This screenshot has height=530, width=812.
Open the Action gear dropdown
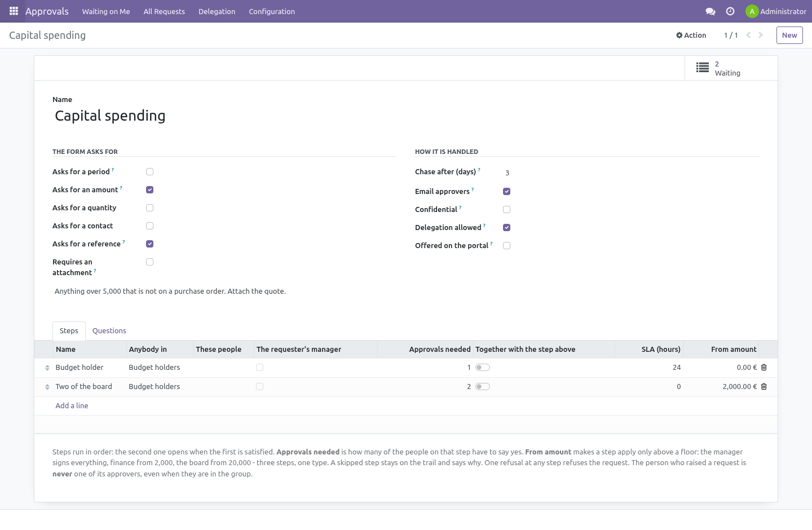coord(691,35)
